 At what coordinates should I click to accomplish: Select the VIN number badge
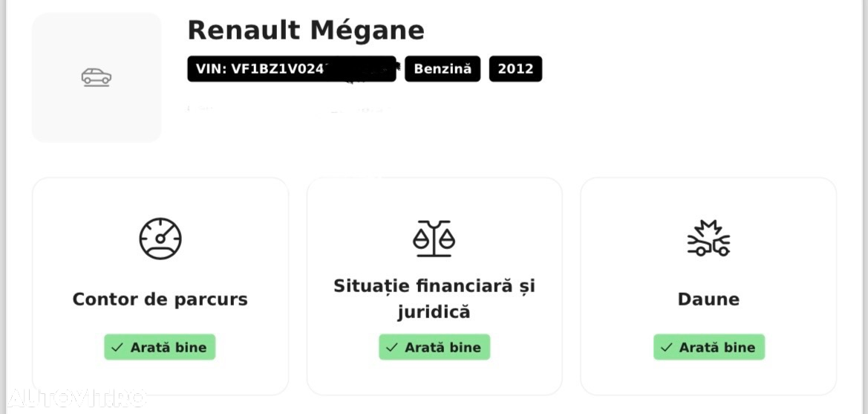coord(292,68)
